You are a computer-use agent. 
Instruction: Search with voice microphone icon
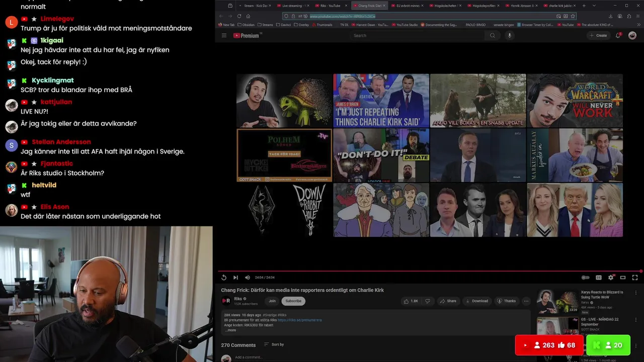coord(509,36)
